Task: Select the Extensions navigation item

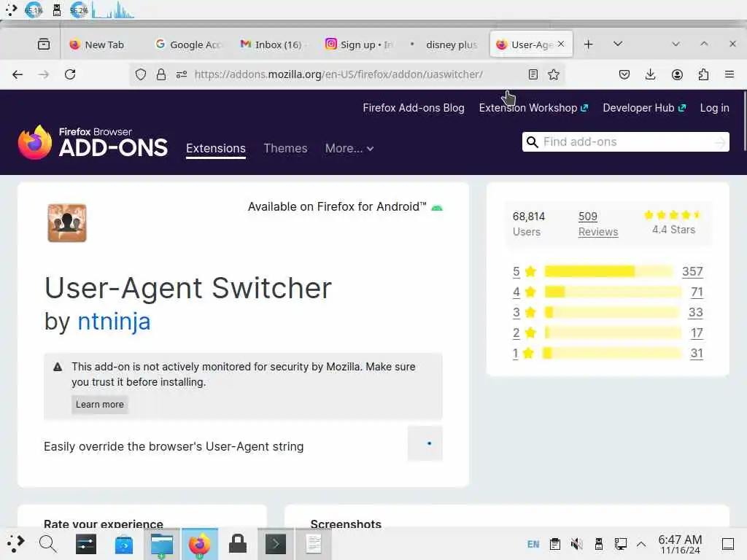Action: pyautogui.click(x=216, y=149)
